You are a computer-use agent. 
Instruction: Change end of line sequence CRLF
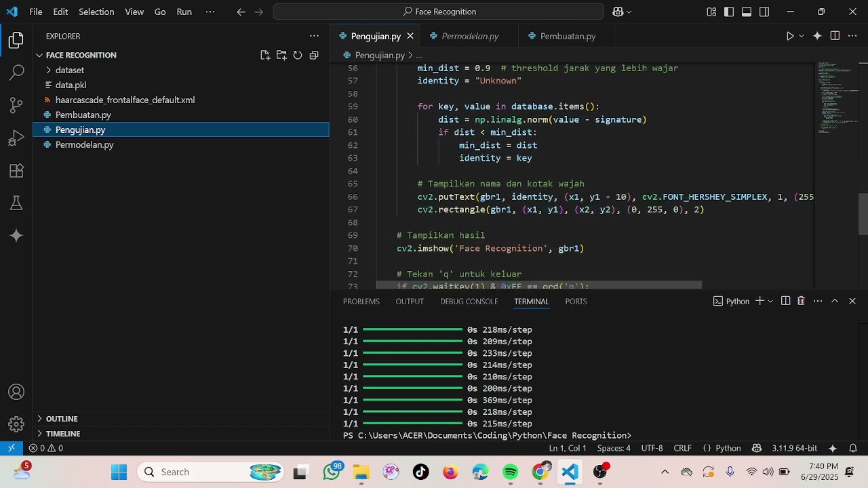[x=682, y=448]
